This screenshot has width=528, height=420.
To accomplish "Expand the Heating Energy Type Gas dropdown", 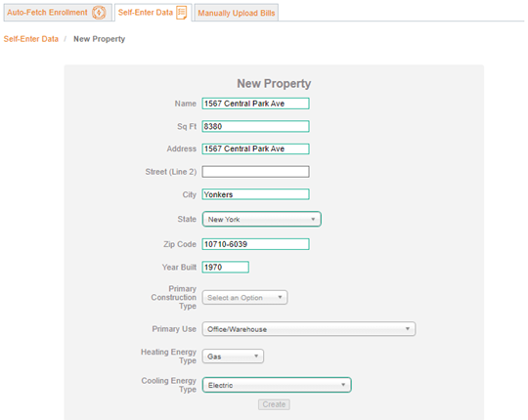I will pyautogui.click(x=233, y=357).
